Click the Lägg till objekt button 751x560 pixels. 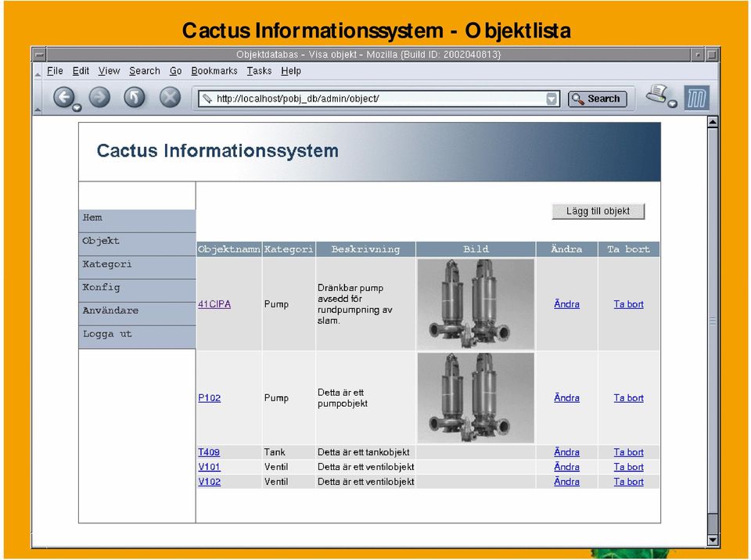pos(598,211)
